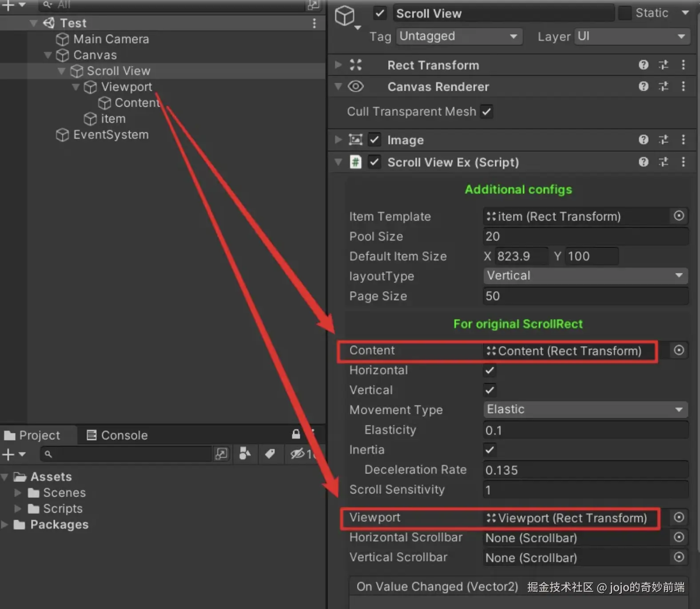
Task: Expand the Rect Transform component
Action: coord(338,65)
